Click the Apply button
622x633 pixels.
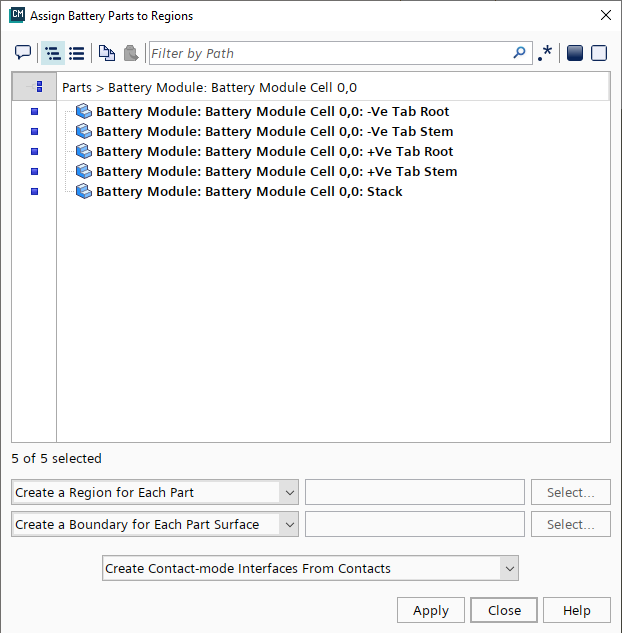click(430, 610)
